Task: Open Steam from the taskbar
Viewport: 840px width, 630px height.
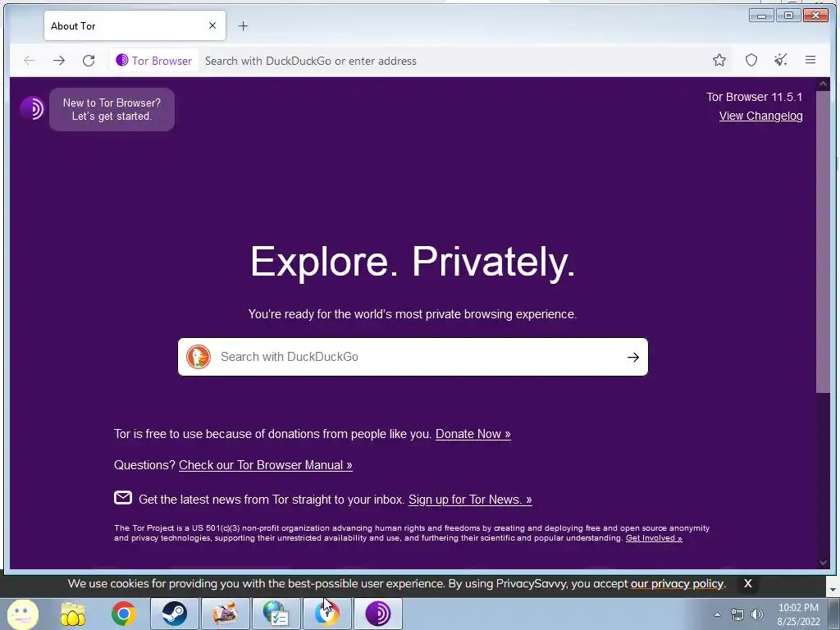Action: coord(175,614)
